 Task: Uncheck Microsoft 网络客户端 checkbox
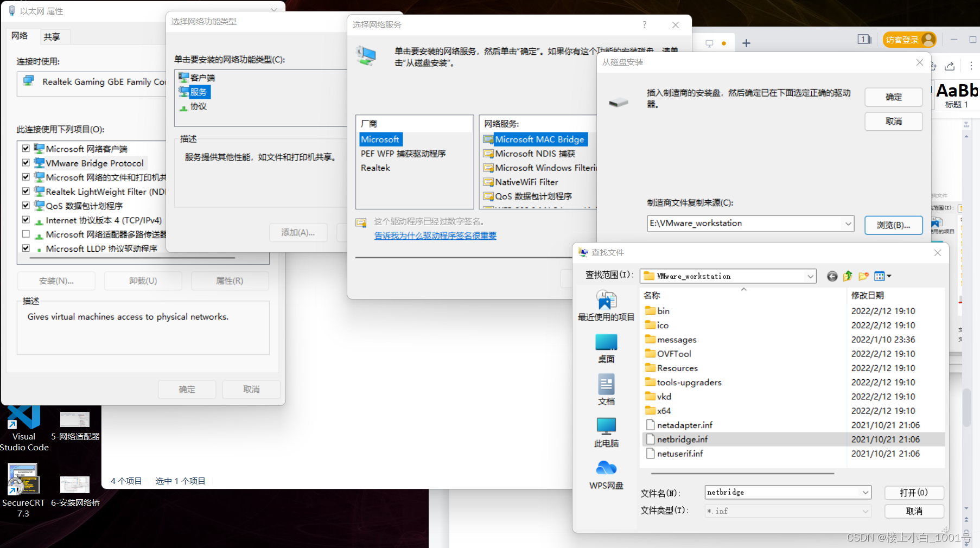pyautogui.click(x=26, y=148)
